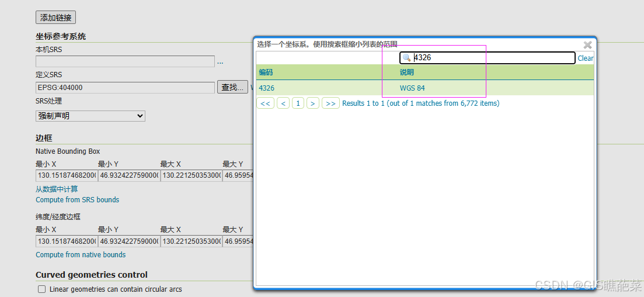Screen dimensions: 644x297
Task: Click 纬度/经度边框 最大 X field
Action: point(192,241)
